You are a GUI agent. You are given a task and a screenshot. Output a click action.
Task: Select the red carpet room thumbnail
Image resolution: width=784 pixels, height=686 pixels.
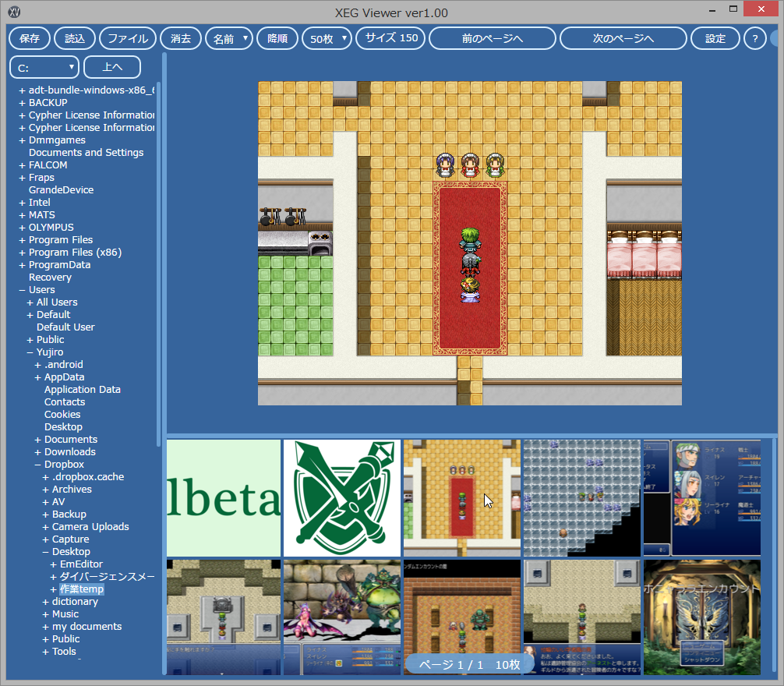pyautogui.click(x=462, y=498)
